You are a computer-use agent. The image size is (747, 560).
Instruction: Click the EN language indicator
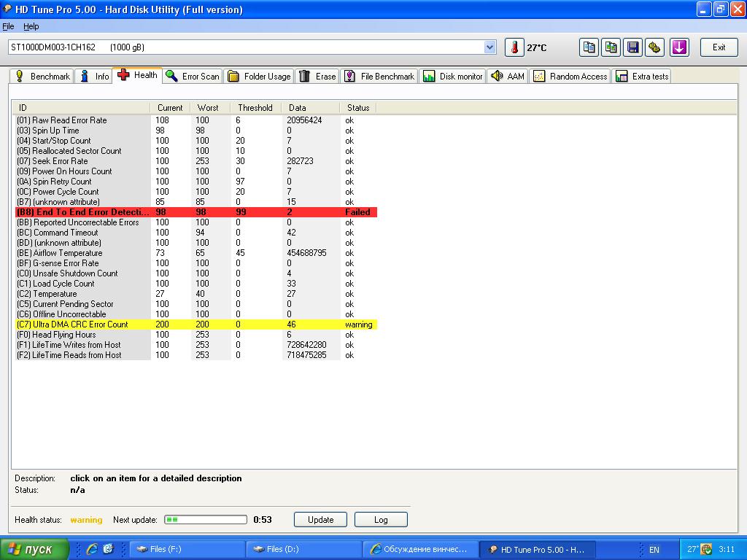654,550
